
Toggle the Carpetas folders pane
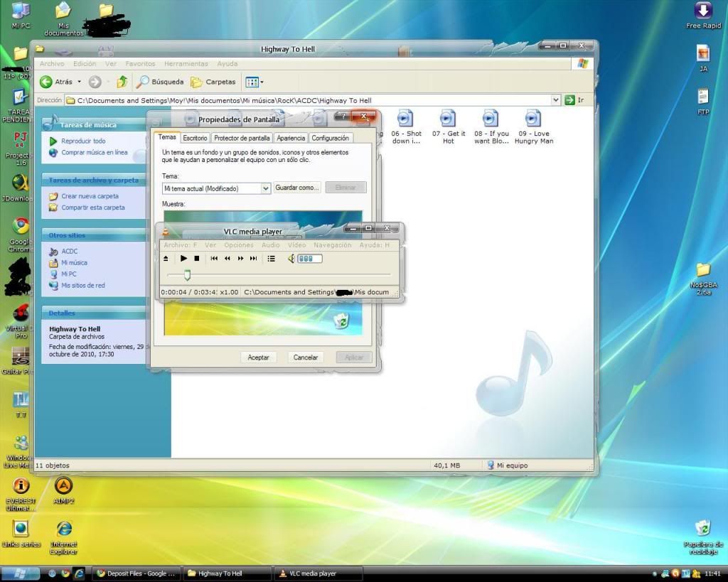[x=213, y=82]
